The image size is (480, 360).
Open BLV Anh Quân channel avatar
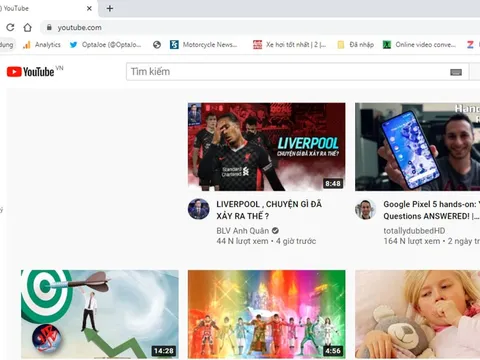coord(199,209)
